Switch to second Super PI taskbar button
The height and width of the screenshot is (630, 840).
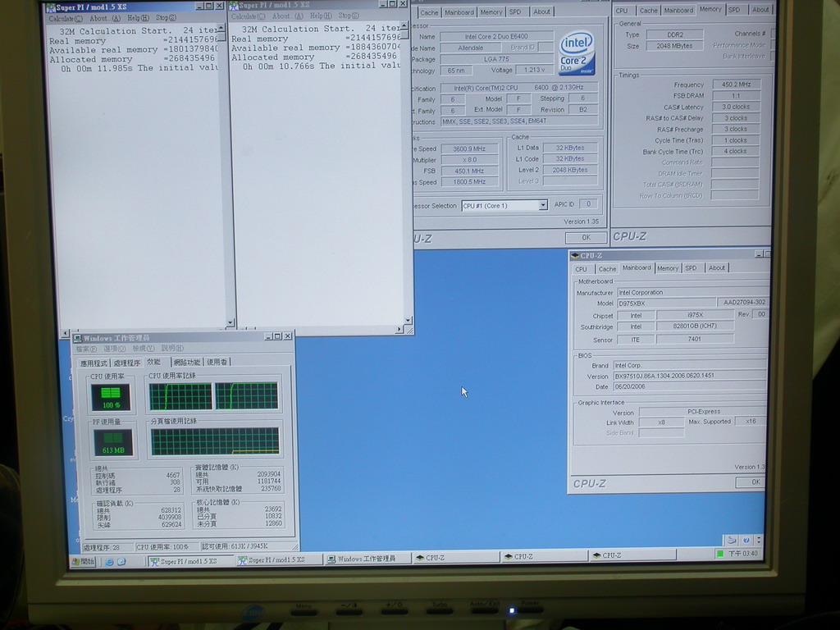tap(279, 559)
